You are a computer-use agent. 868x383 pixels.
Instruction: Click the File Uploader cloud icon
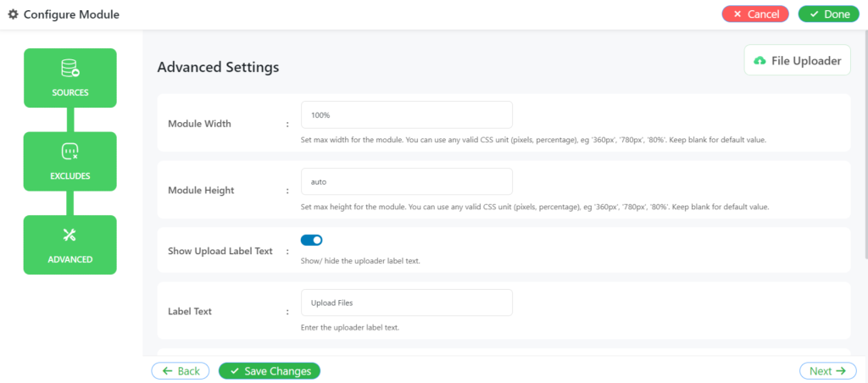(760, 61)
